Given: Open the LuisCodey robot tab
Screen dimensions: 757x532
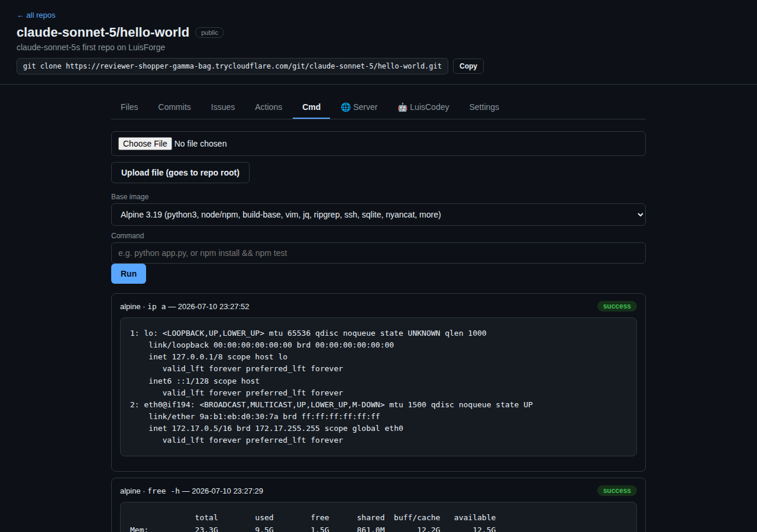Looking at the screenshot, I should (423, 107).
